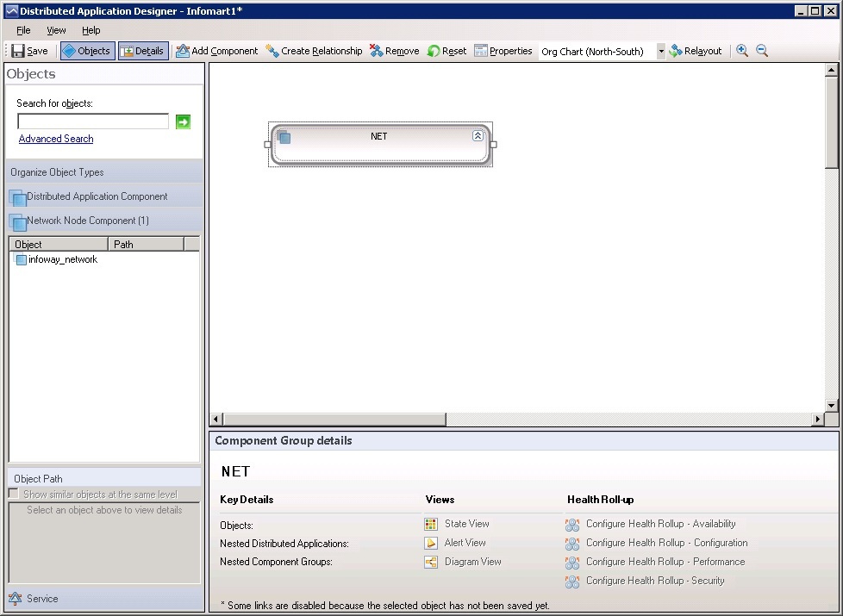Image resolution: width=843 pixels, height=616 pixels.
Task: Click the horizontal scrollbar right arrow
Action: coord(818,419)
